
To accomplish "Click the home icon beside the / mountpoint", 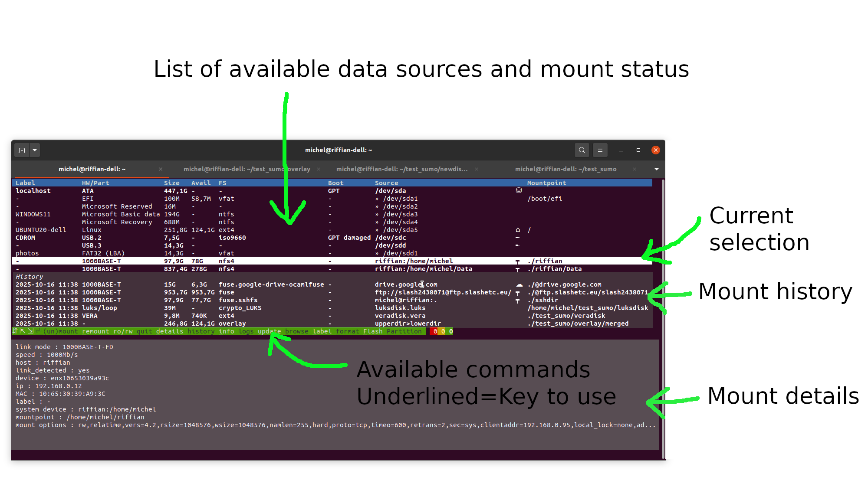I will point(518,230).
